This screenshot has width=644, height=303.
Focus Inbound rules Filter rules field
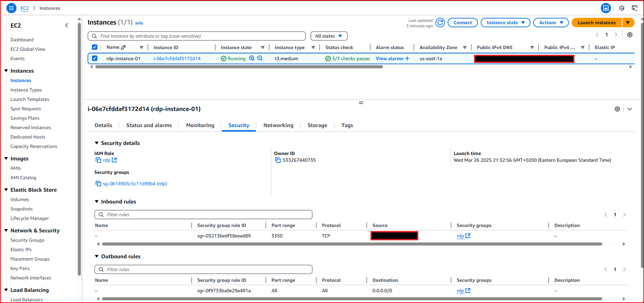pyautogui.click(x=203, y=215)
